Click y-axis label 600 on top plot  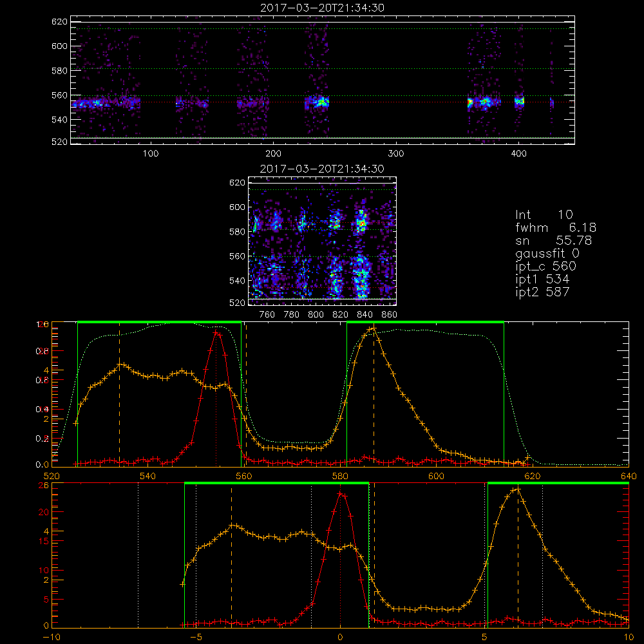(59, 46)
